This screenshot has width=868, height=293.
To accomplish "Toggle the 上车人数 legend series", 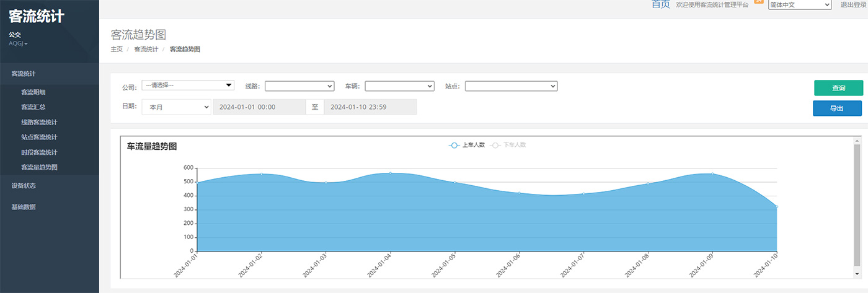I will [467, 145].
